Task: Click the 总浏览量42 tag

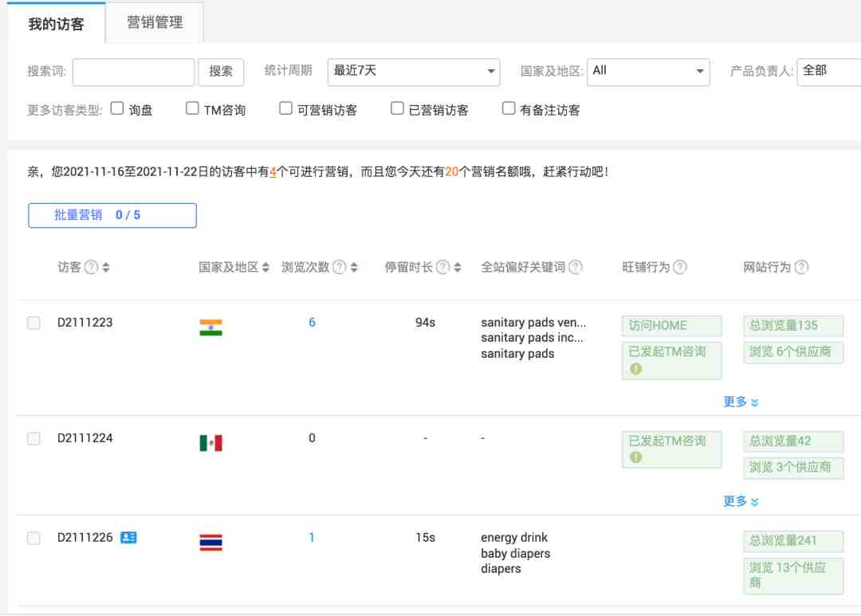Action: tap(793, 441)
